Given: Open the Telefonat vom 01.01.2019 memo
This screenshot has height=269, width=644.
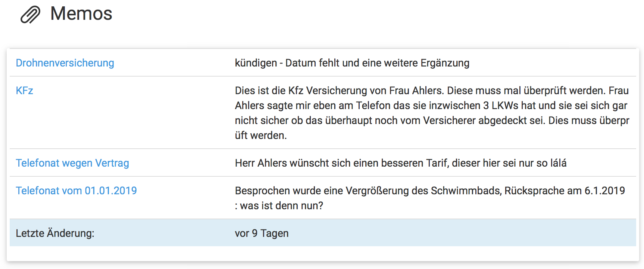Looking at the screenshot, I should (x=76, y=191).
